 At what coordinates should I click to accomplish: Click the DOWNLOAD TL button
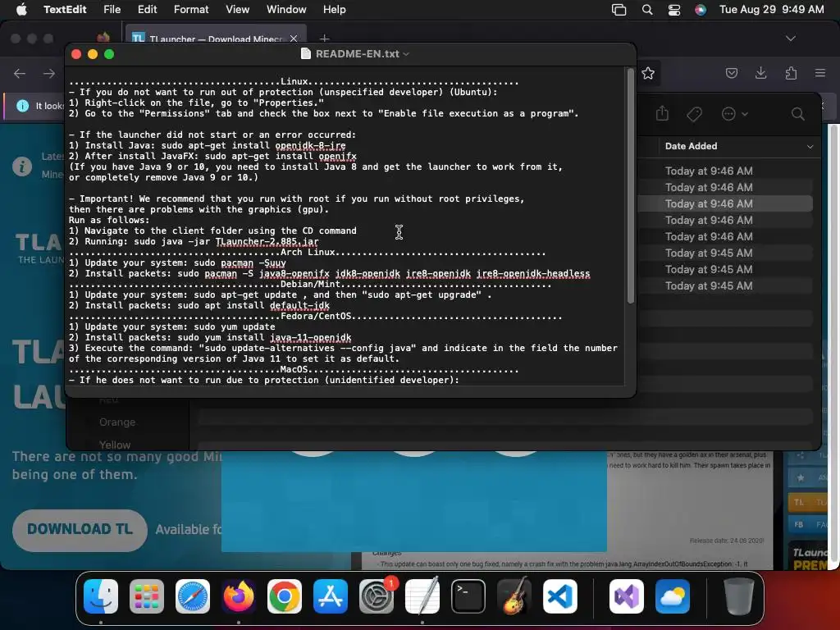click(x=80, y=530)
